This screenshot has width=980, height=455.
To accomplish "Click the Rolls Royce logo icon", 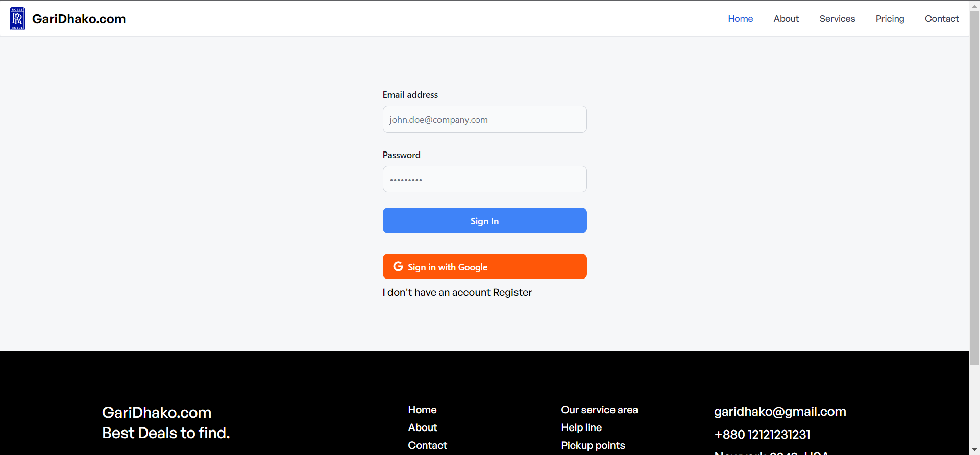I will [x=17, y=18].
